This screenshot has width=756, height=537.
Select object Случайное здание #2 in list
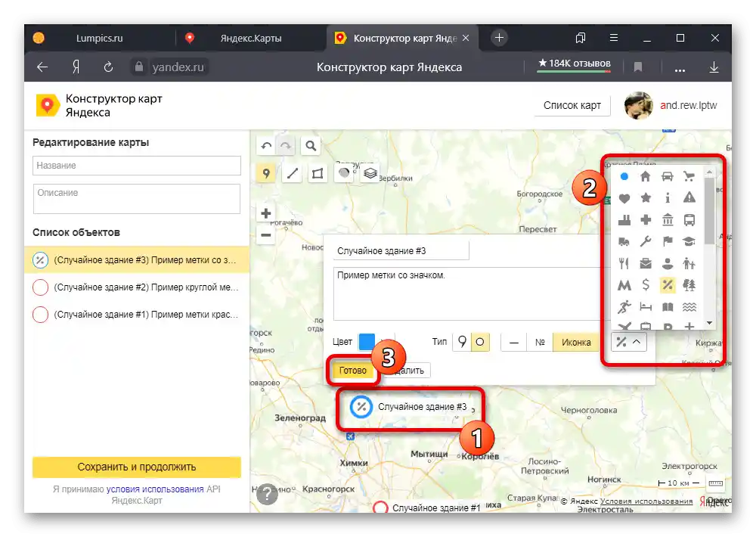coord(137,287)
